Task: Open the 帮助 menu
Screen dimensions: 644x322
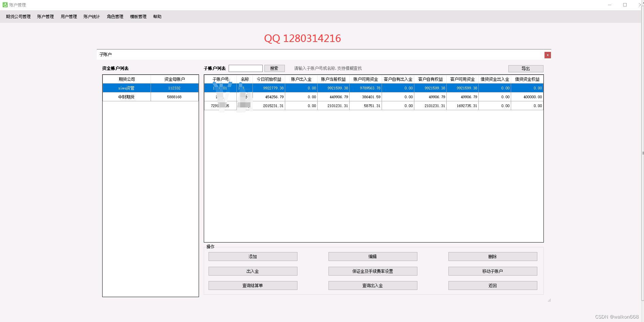Action: [x=157, y=16]
